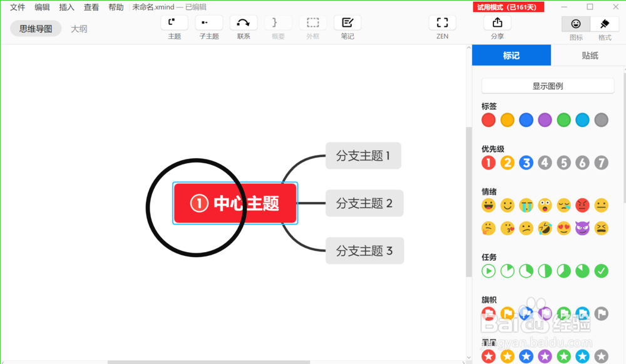Insert the angry red face marker
Image resolution: width=626 pixels, height=364 pixels.
point(582,205)
